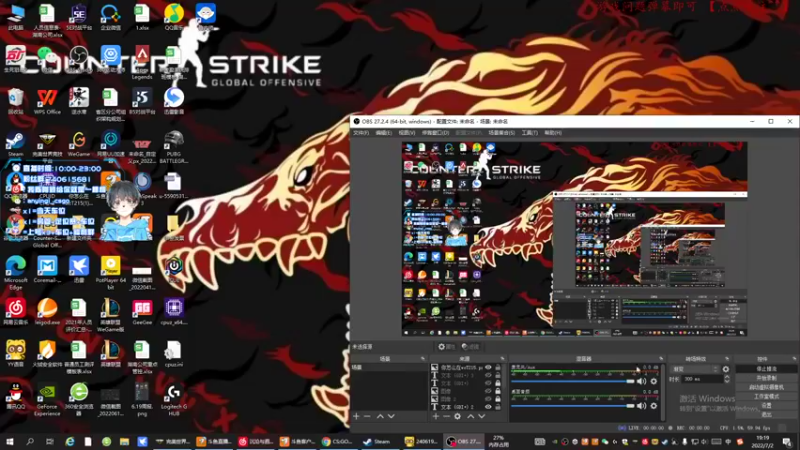
Task: Pop out Audio Mixer dock header icon
Action: 661,359
